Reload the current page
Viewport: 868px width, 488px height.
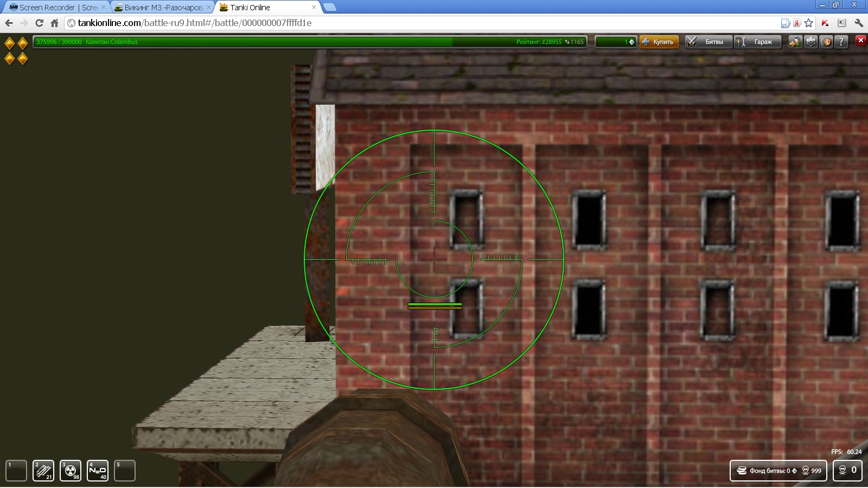(39, 23)
